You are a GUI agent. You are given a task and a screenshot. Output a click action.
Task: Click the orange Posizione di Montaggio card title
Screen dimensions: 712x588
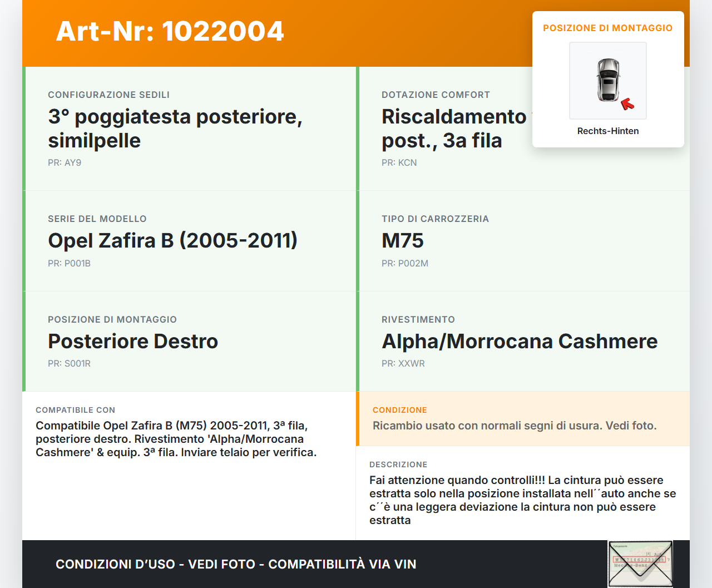tap(608, 28)
